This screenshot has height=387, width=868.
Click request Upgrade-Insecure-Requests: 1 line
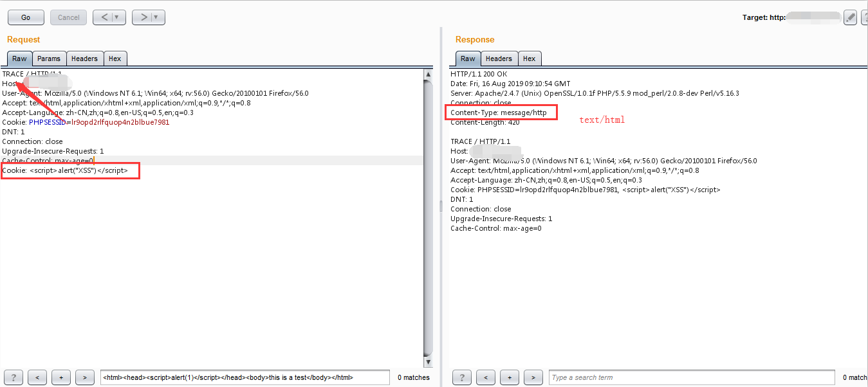tap(53, 151)
